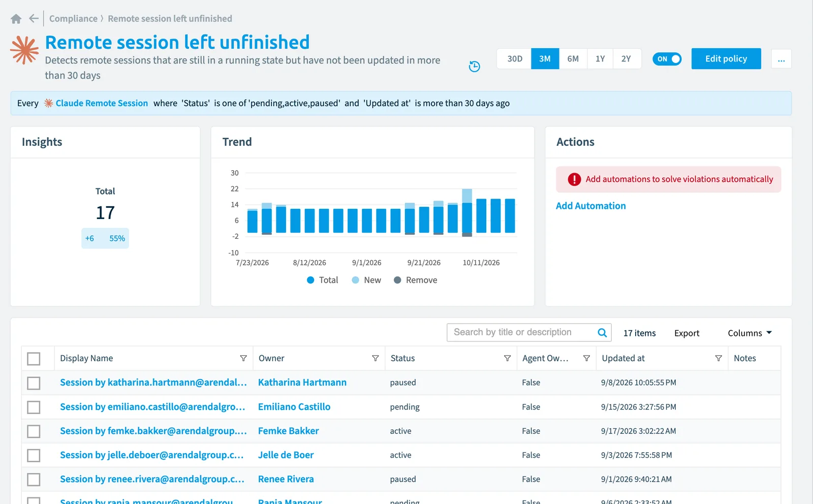Open the history clock icon
The height and width of the screenshot is (504, 813).
point(474,66)
